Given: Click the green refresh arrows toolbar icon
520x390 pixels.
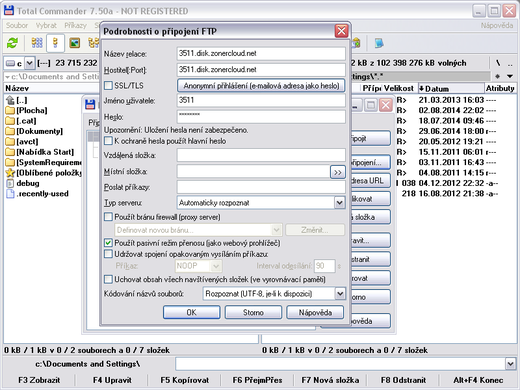Looking at the screenshot, I should [x=13, y=43].
